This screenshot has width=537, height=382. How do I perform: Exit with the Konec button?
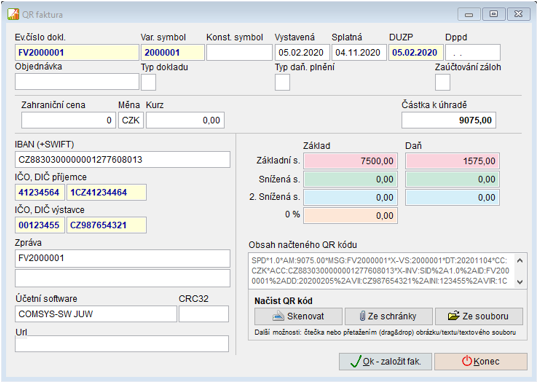point(481,361)
